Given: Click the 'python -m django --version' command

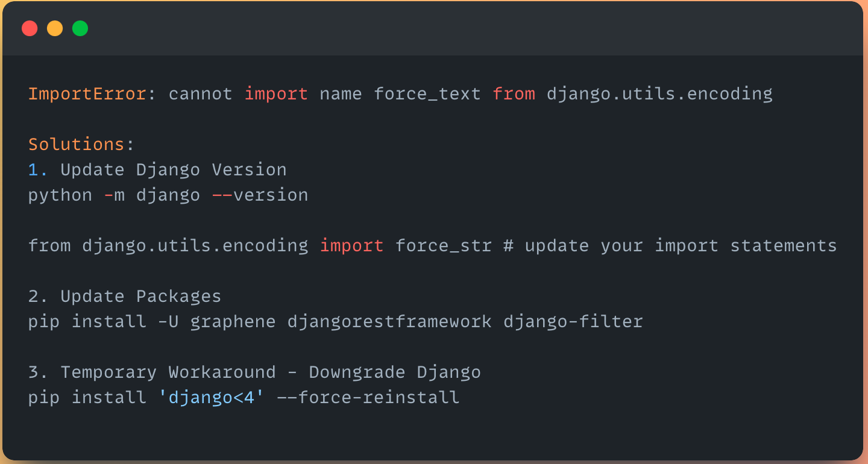Looking at the screenshot, I should [168, 195].
